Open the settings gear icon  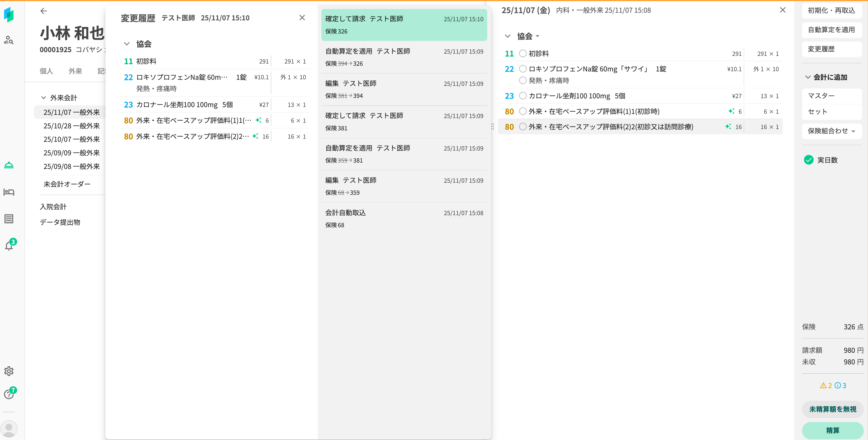click(9, 371)
